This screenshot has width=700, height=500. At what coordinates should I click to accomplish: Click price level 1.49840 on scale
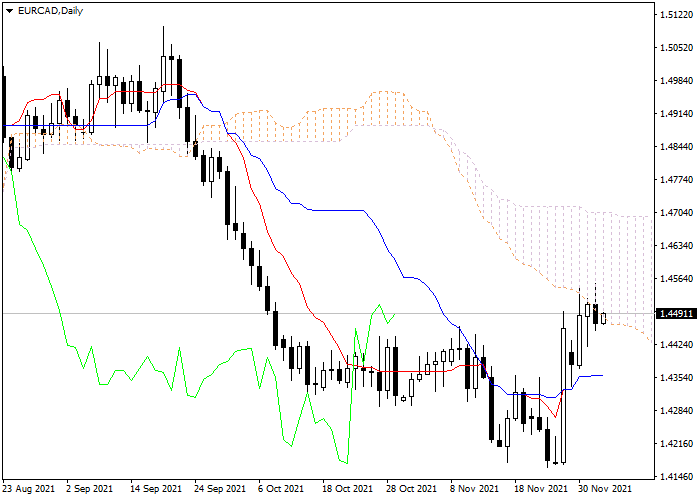677,81
